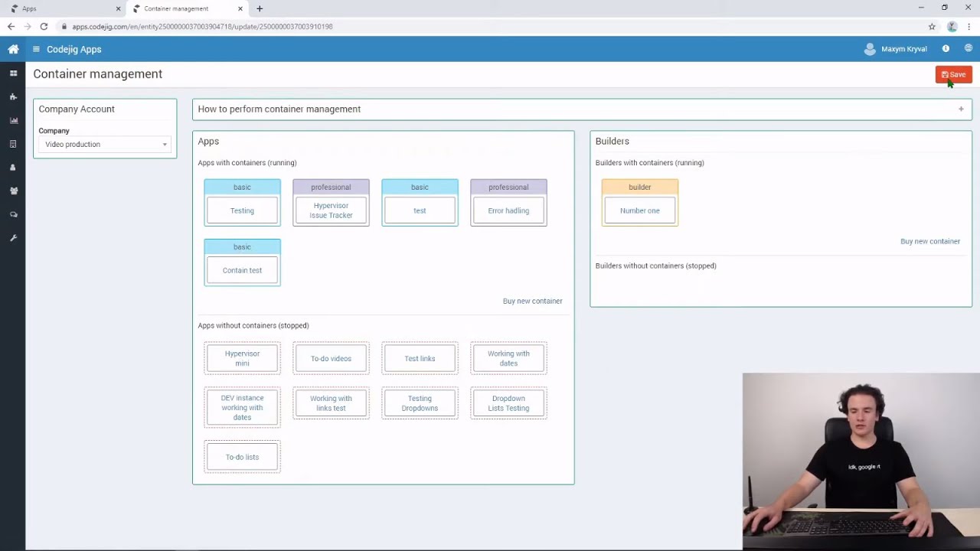Viewport: 980px width, 551px height.
Task: Go back in the browser
Action: (x=11, y=26)
